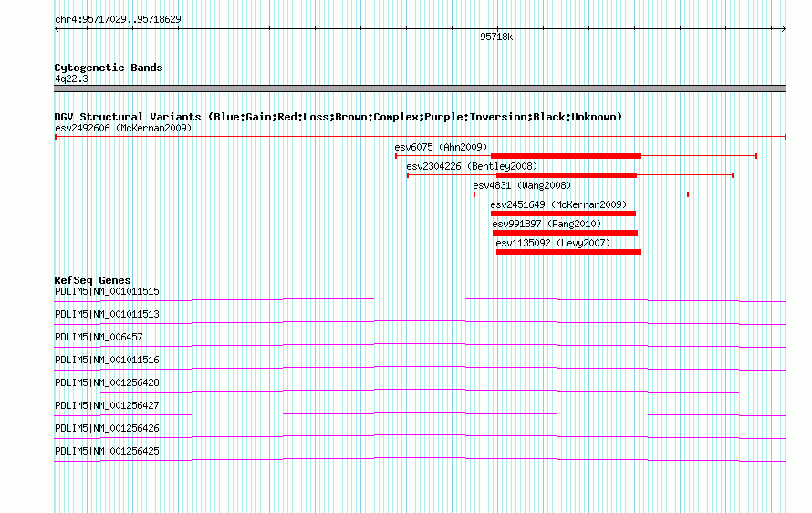
Task: Click the 95718k ruler position label
Action: click(496, 37)
